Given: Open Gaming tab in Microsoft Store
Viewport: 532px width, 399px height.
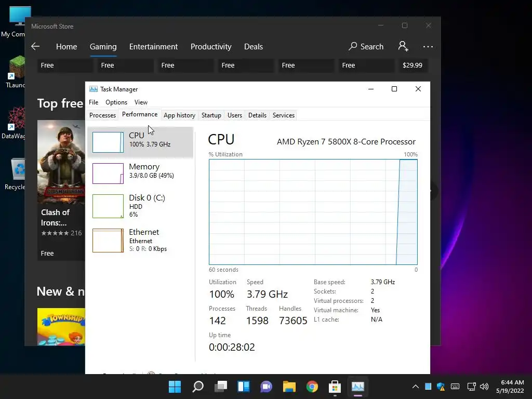Looking at the screenshot, I should pyautogui.click(x=103, y=46).
